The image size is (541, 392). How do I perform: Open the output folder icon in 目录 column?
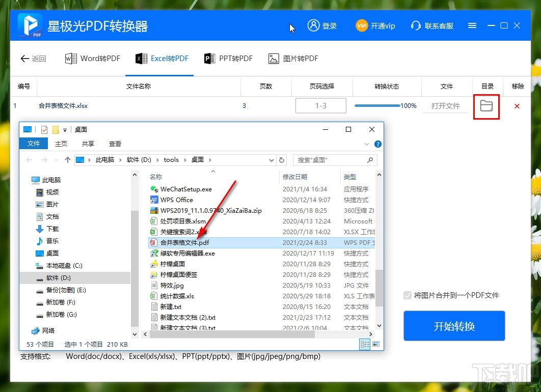[486, 106]
